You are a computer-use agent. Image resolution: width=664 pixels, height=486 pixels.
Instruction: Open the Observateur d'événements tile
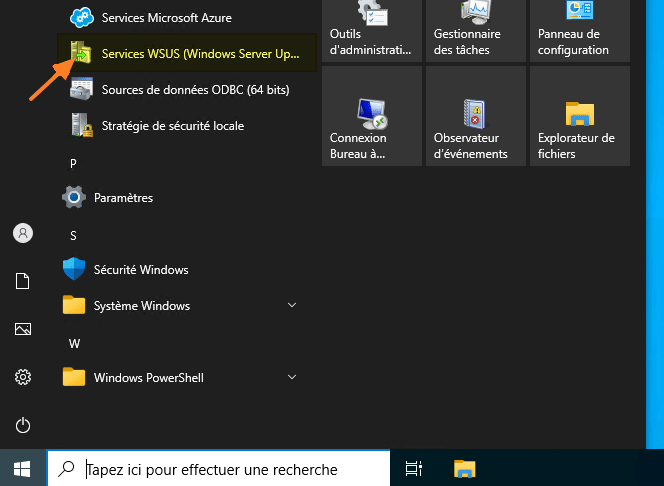point(475,117)
